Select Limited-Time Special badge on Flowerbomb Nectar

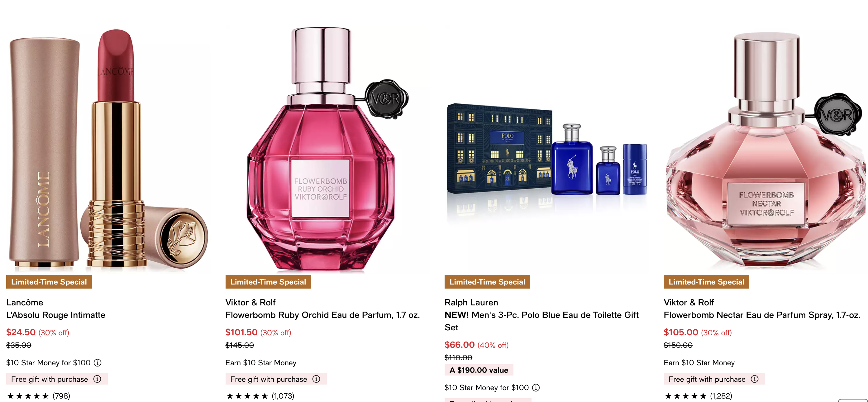pos(706,282)
